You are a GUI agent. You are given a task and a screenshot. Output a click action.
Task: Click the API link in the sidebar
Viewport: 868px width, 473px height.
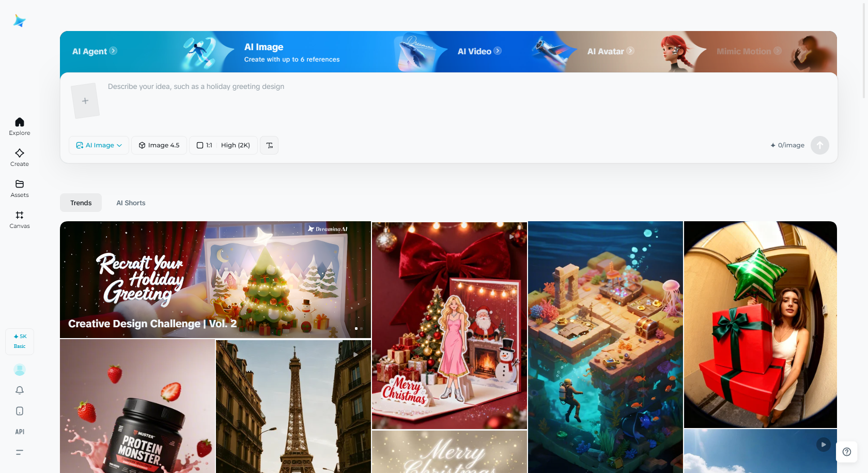(x=19, y=432)
